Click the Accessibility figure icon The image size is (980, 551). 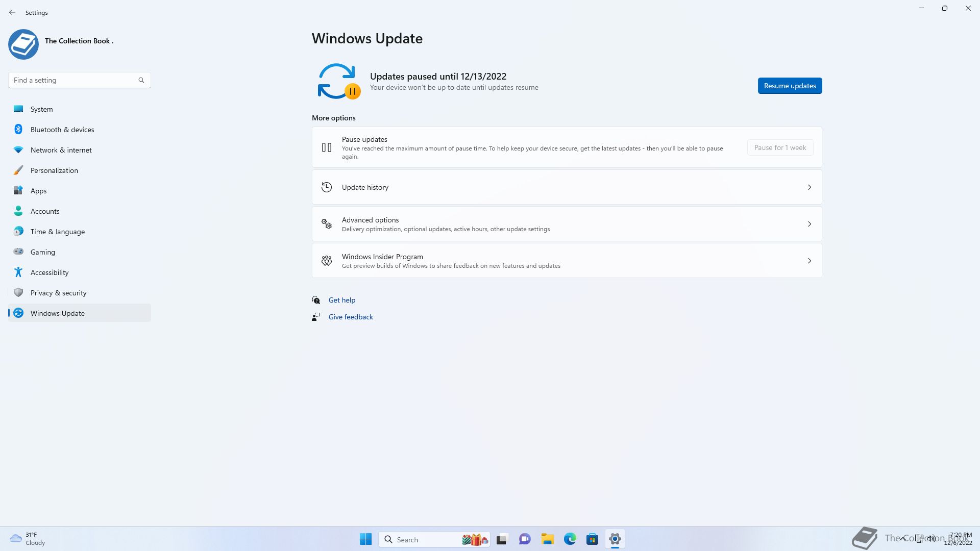18,272
